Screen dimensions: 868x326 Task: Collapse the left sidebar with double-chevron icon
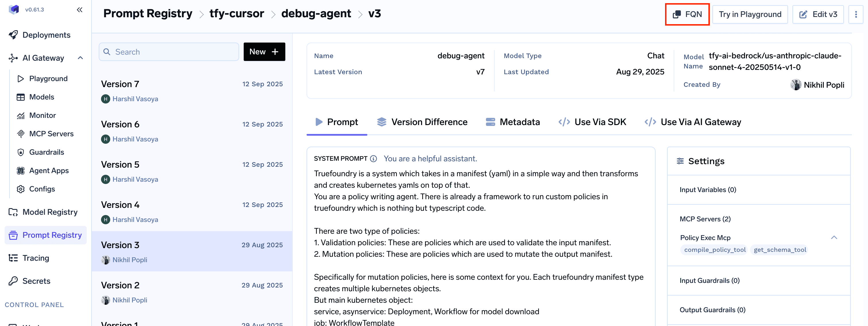click(80, 10)
